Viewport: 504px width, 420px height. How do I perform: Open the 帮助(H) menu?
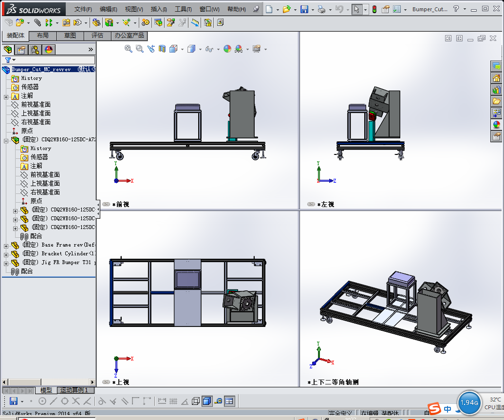click(236, 9)
